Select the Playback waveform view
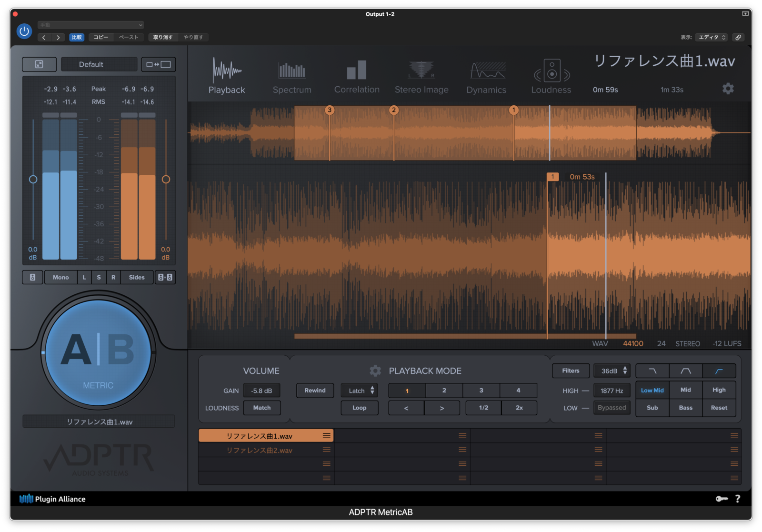This screenshot has height=532, width=762. tap(227, 76)
